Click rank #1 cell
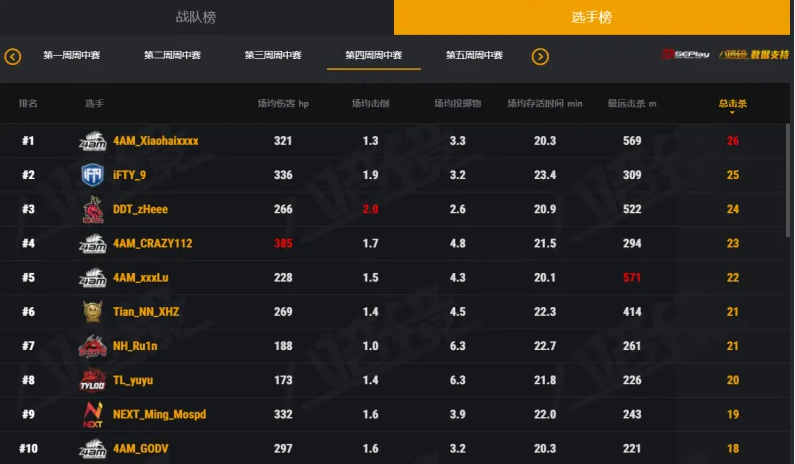 tap(28, 141)
